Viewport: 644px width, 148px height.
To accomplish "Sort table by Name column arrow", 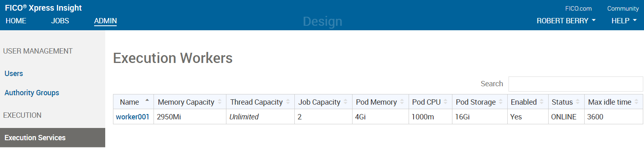I will (x=147, y=100).
